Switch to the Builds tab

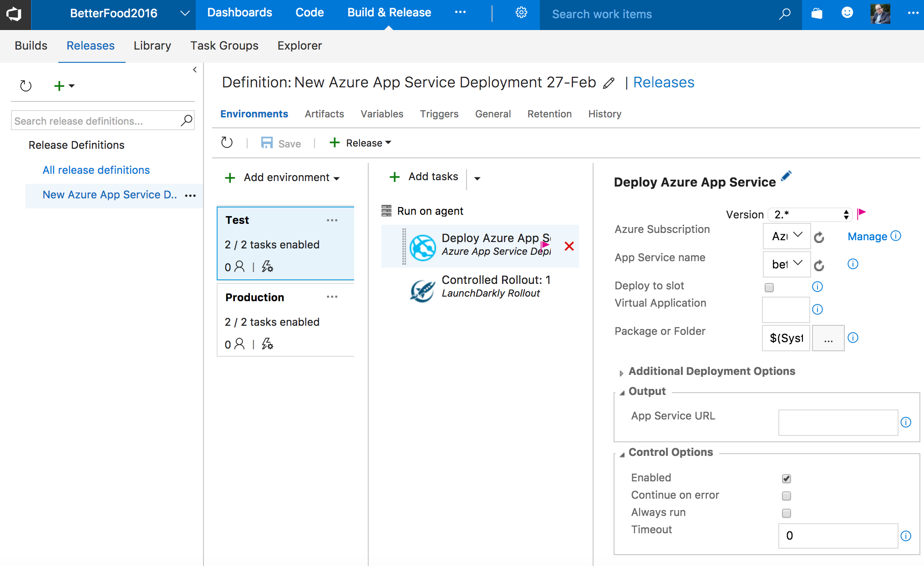click(31, 45)
